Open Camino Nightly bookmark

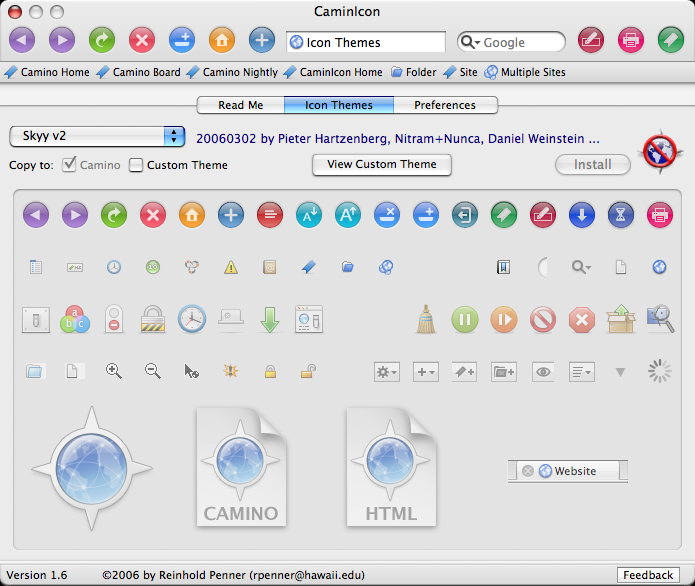coord(232,72)
